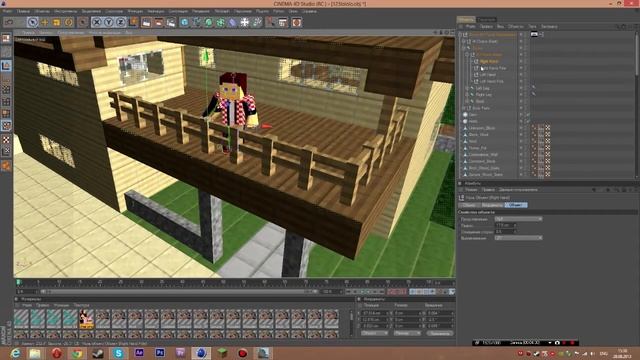640x360 pixels.
Task: Select the Scale tool in top toolbar
Action: (x=56, y=22)
